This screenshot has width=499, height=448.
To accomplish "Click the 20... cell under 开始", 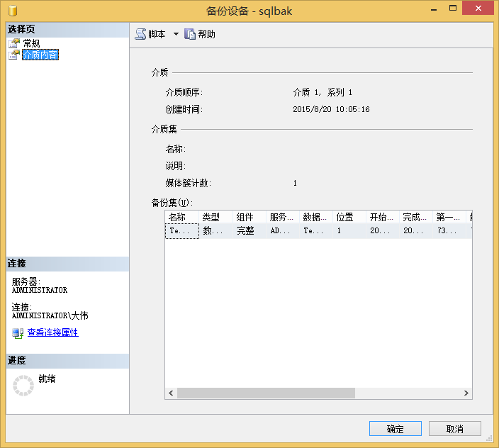I will [x=383, y=230].
